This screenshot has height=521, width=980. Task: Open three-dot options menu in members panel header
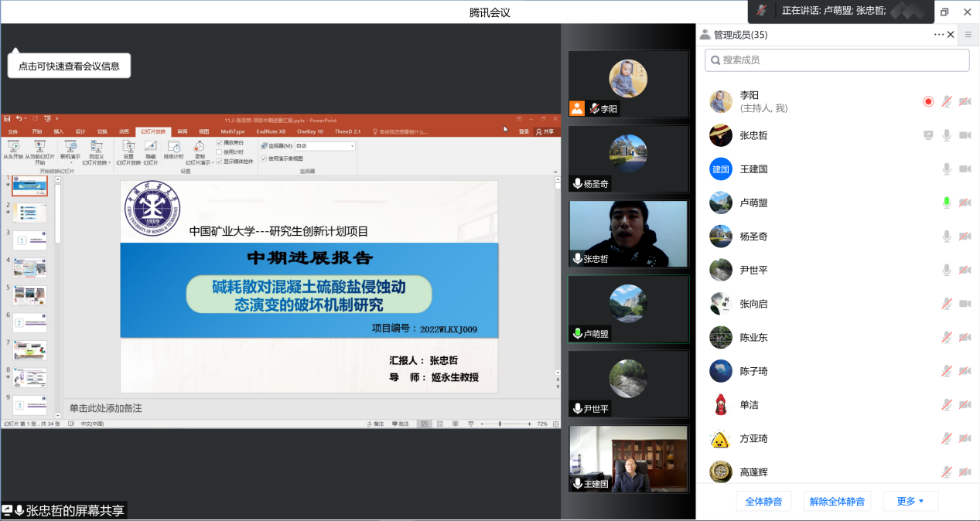point(939,35)
